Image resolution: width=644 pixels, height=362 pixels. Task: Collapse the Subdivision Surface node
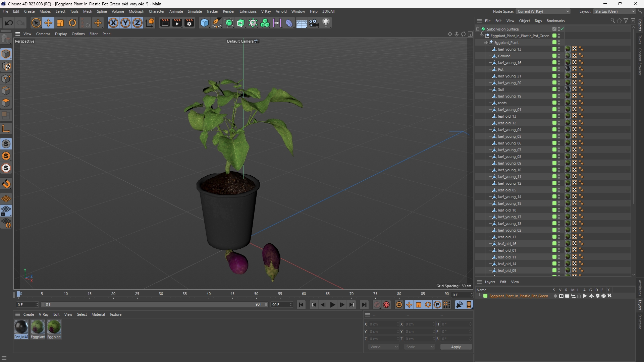point(478,29)
